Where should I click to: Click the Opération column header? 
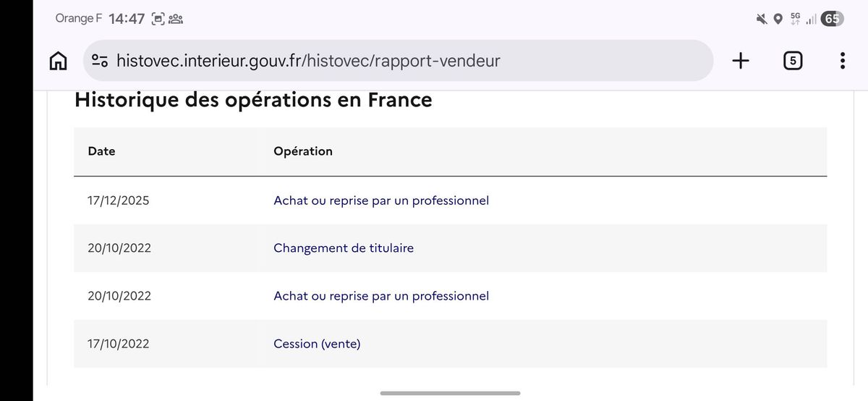[303, 151]
